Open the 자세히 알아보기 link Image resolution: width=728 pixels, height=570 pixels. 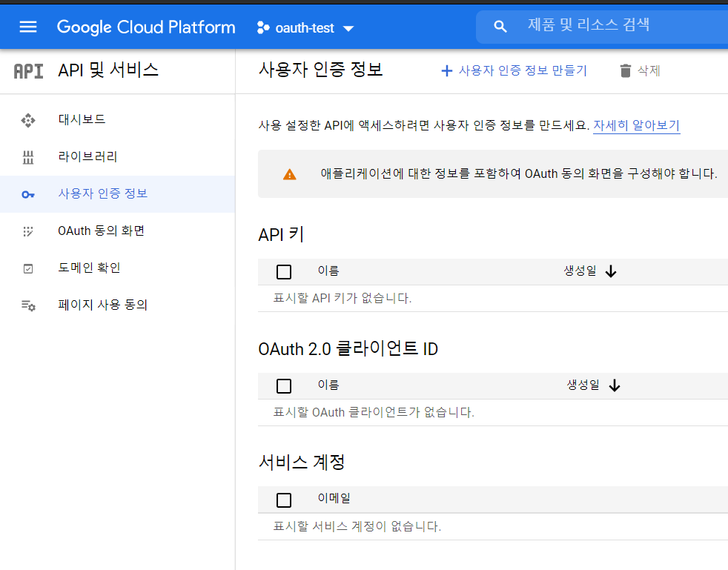(637, 126)
